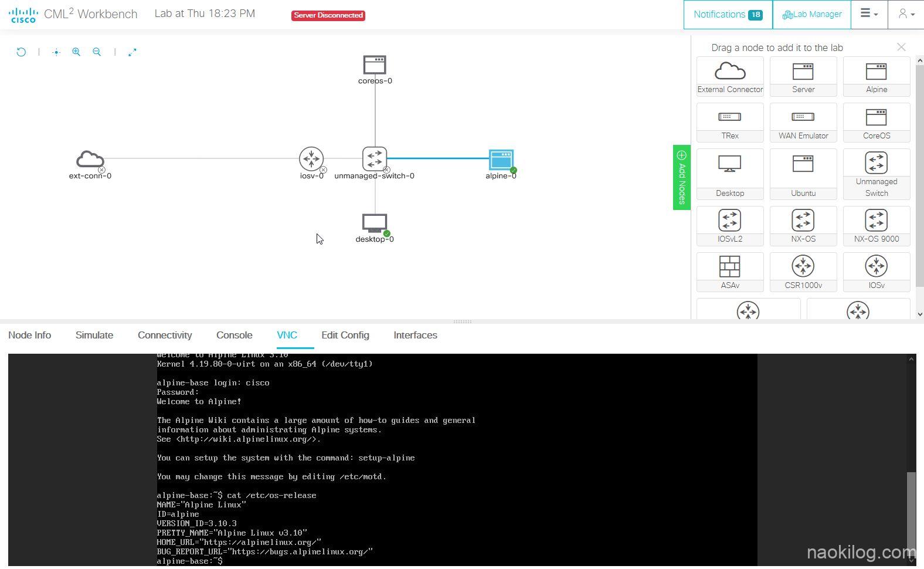Pick NX-OS 9000 node from palette
The height and width of the screenshot is (569, 924).
877,226
